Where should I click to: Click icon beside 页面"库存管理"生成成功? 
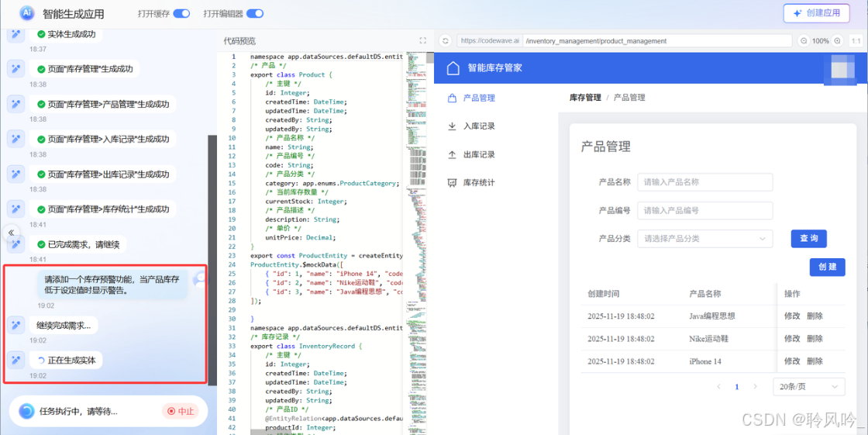pyautogui.click(x=16, y=69)
